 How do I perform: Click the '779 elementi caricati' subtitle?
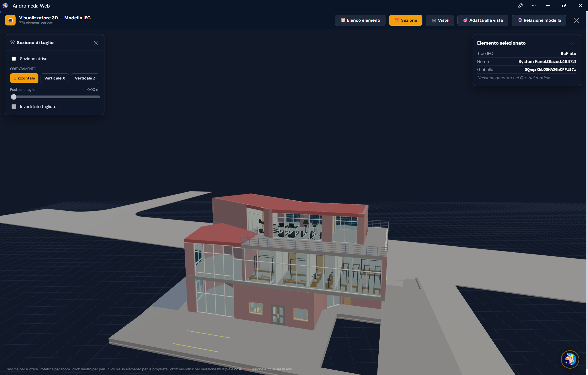pyautogui.click(x=36, y=23)
